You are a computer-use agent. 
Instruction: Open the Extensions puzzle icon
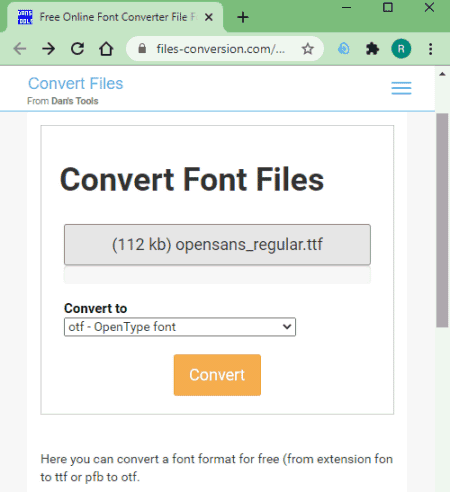click(372, 49)
